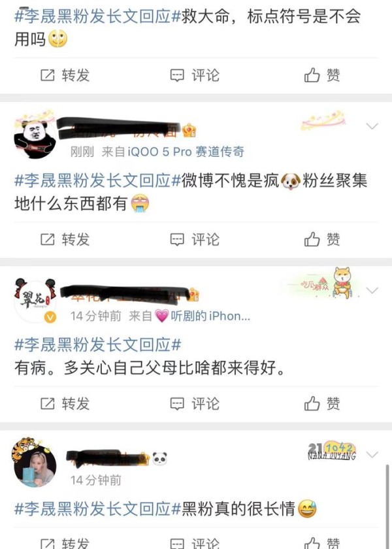The width and height of the screenshot is (392, 549).
Task: Toggle like on the 微博不愧是疯 post
Action: tap(321, 239)
